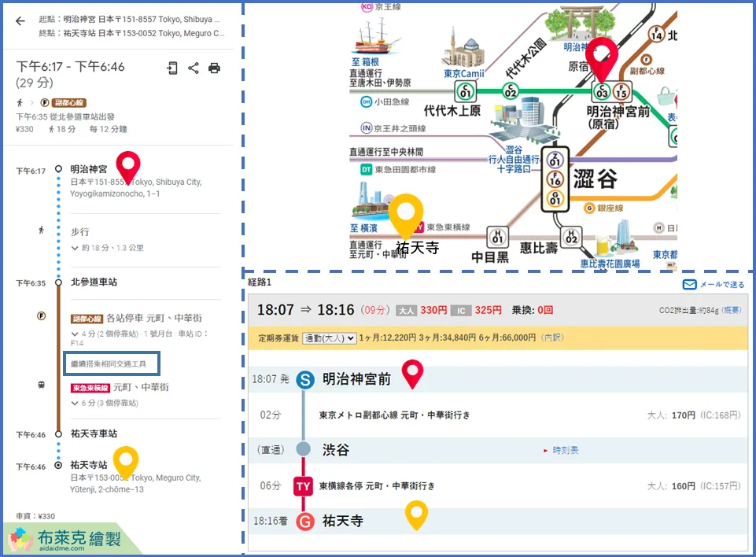
Task: Click the 概要 link beside CO2 emissions
Action: coord(732,311)
